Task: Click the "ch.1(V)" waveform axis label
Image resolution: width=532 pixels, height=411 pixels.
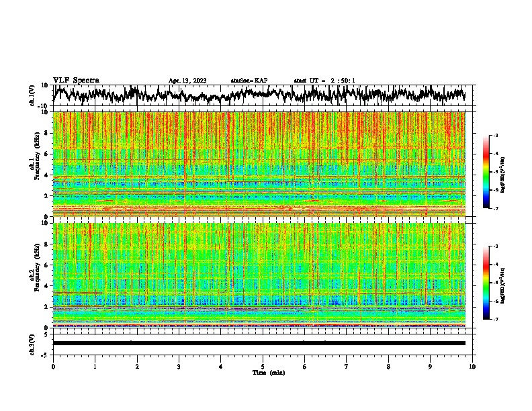Action: click(x=32, y=95)
